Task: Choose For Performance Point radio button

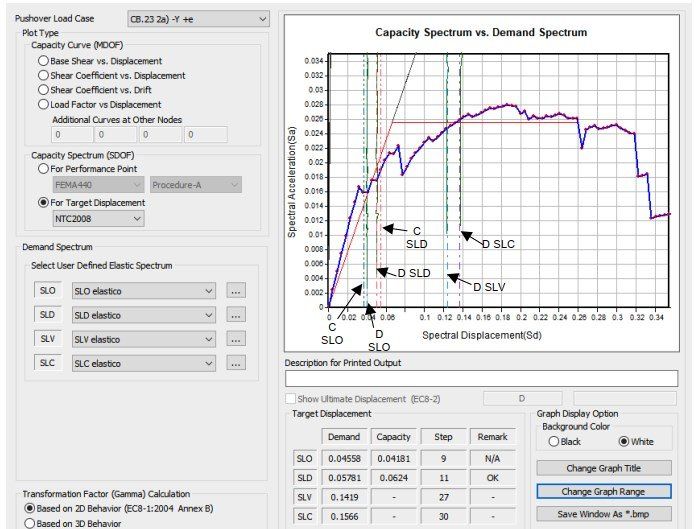Action: click(43, 169)
